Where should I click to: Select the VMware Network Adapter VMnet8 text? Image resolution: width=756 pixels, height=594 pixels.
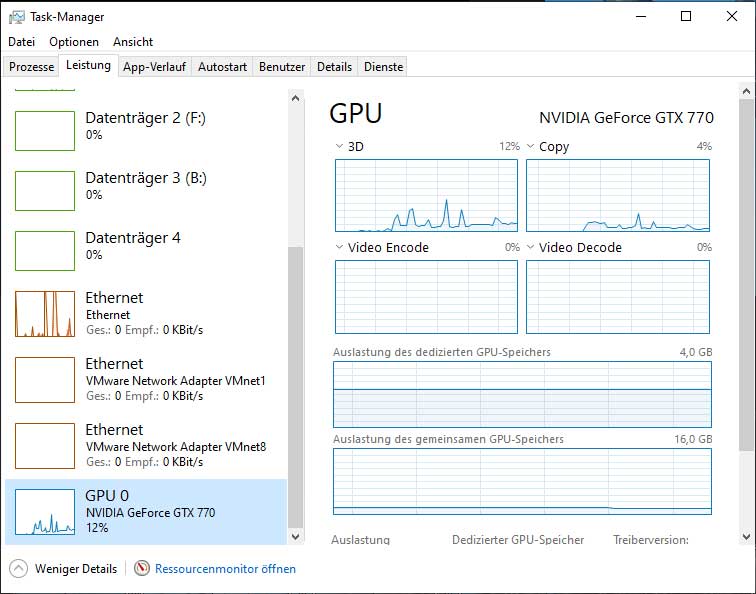[176, 447]
